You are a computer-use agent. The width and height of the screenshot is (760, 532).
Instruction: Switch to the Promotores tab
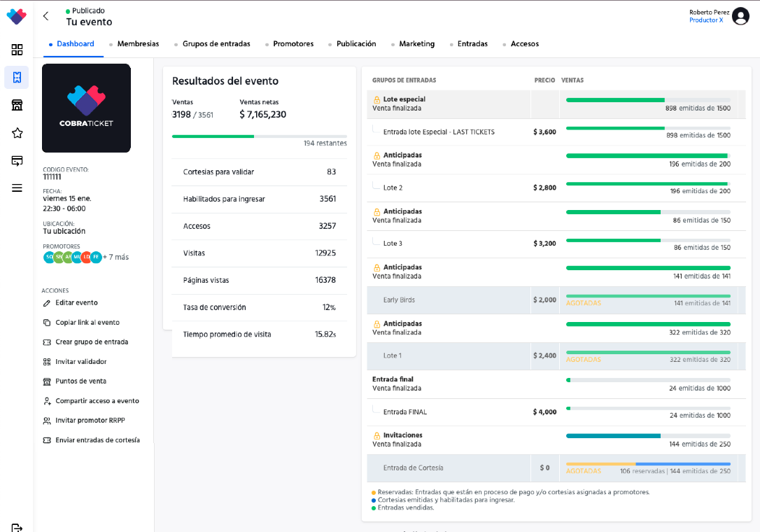pyautogui.click(x=293, y=43)
